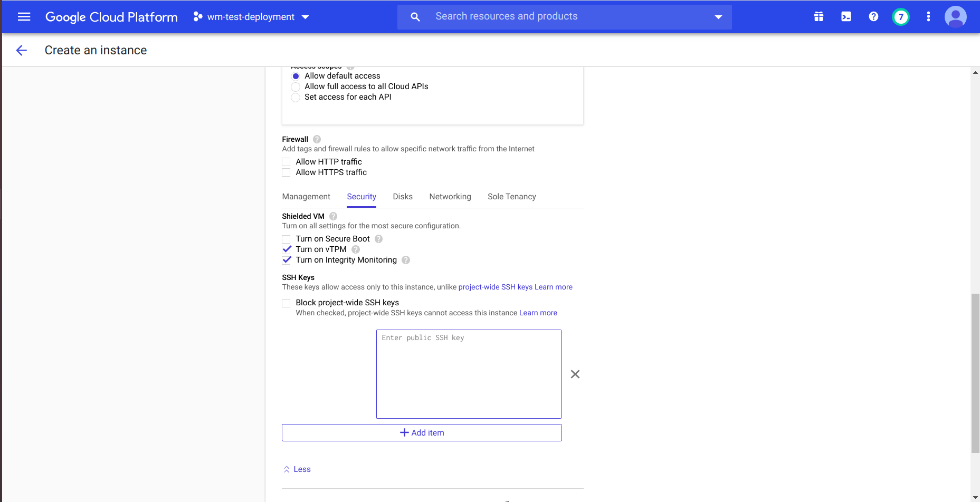Click the Add item button
This screenshot has width=980, height=502.
click(422, 432)
